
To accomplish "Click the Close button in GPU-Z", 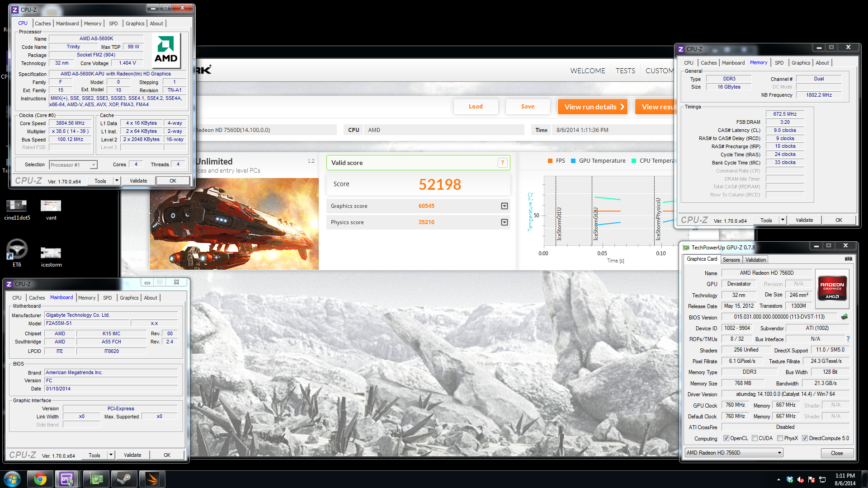I will click(836, 453).
